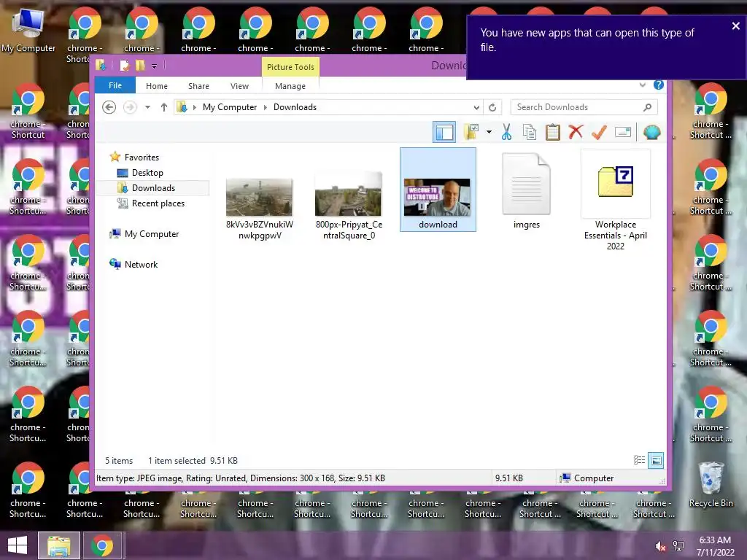The width and height of the screenshot is (747, 560).
Task: Switch to the Home ribbon tab
Action: point(157,86)
